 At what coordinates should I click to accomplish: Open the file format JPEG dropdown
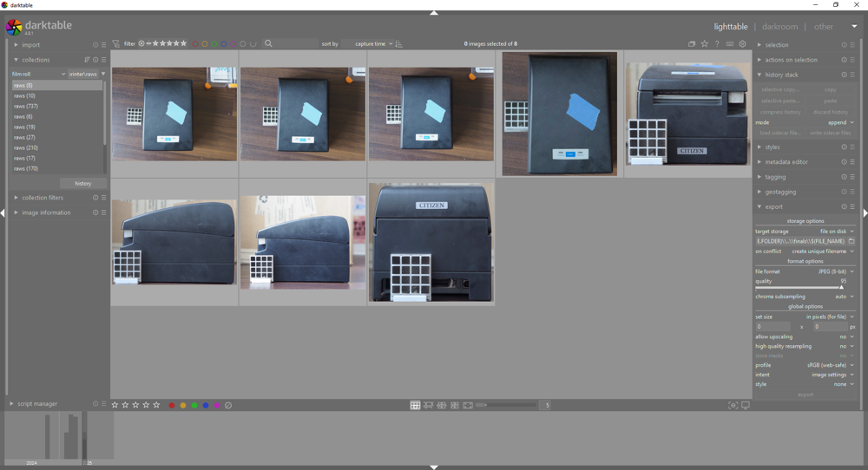[835, 271]
